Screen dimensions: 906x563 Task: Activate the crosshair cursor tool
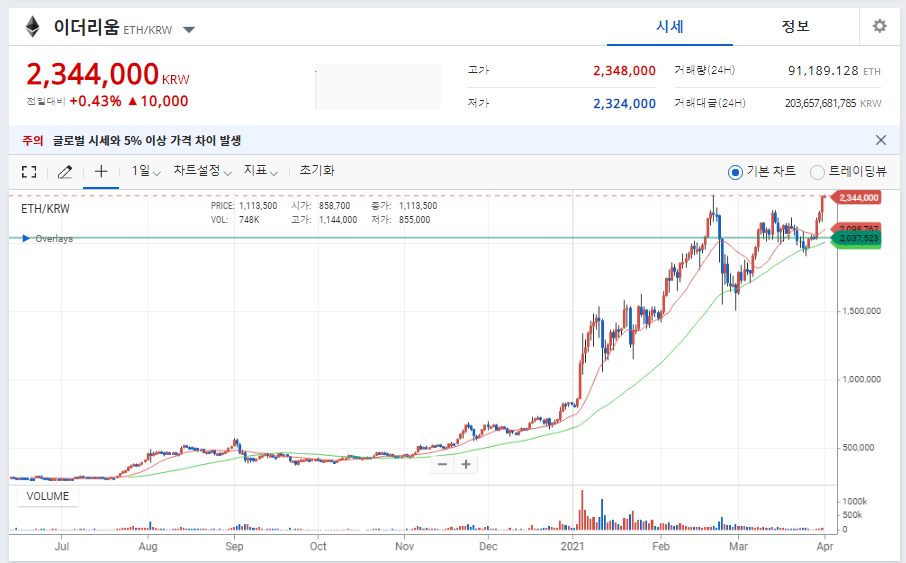[x=101, y=171]
